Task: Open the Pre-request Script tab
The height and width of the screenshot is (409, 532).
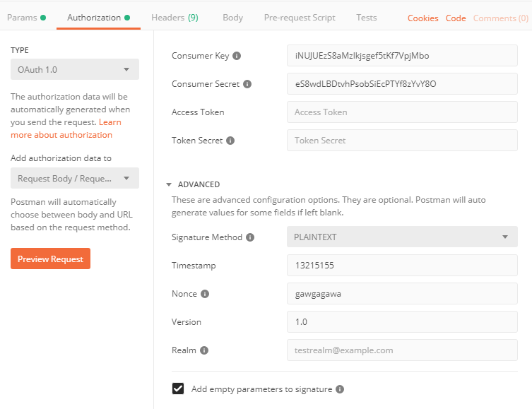Action: pyautogui.click(x=300, y=18)
